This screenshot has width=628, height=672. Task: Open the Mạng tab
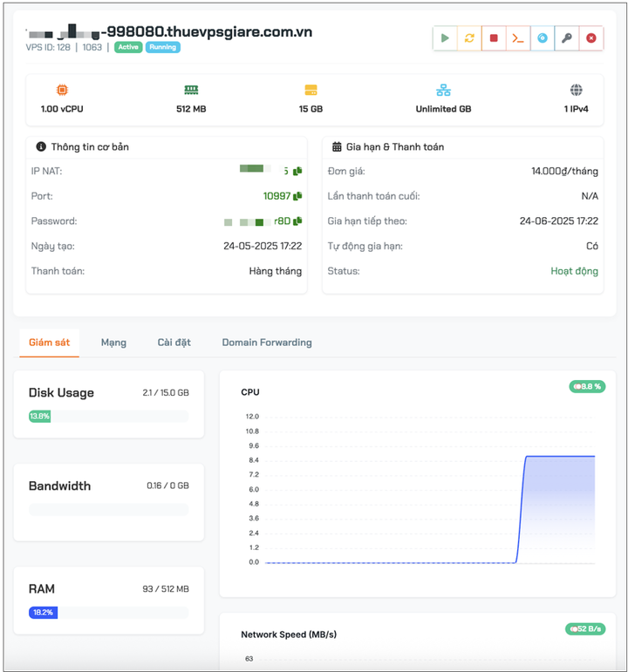click(113, 343)
